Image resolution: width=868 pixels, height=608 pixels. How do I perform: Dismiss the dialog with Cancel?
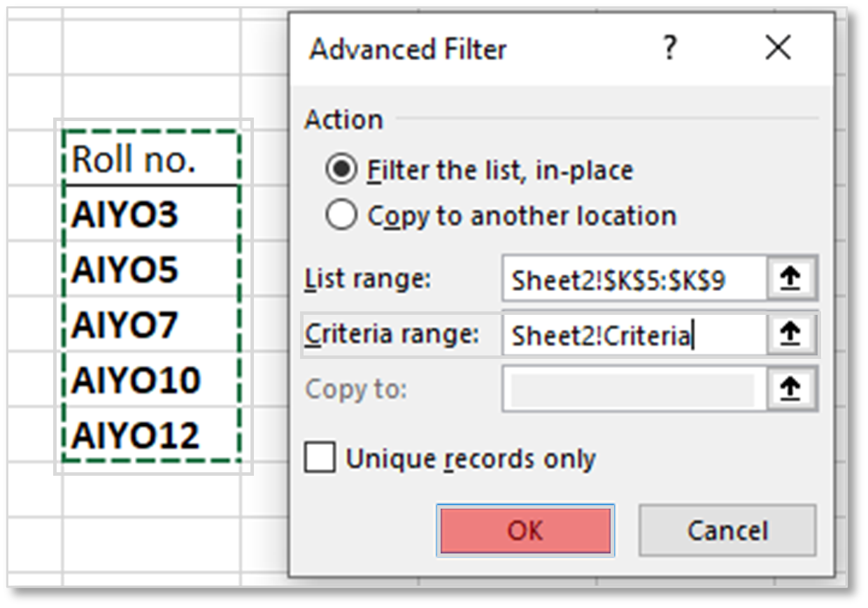[728, 530]
